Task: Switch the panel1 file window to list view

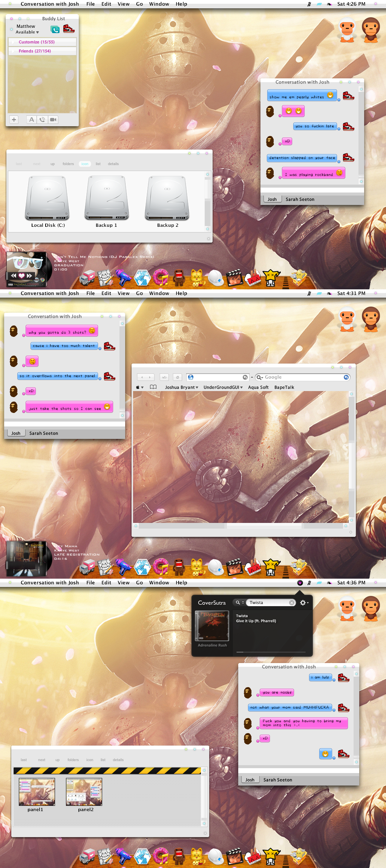Action: [x=103, y=760]
